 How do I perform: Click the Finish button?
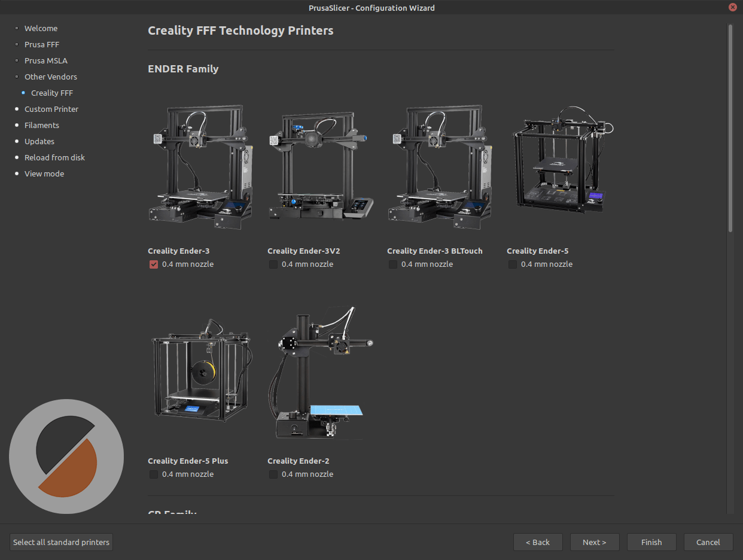651,542
